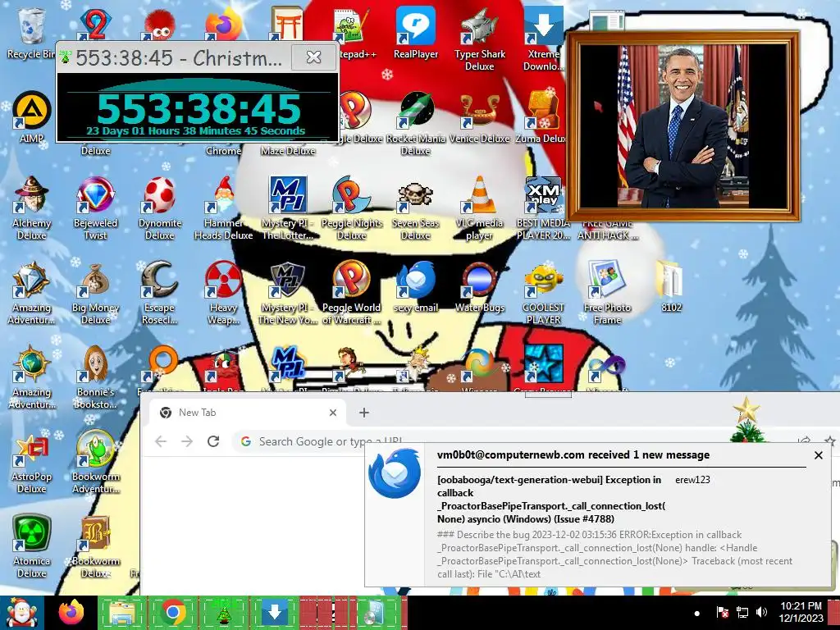Select the Bookworm Deluxe book icon
The height and width of the screenshot is (630, 840).
point(95,546)
